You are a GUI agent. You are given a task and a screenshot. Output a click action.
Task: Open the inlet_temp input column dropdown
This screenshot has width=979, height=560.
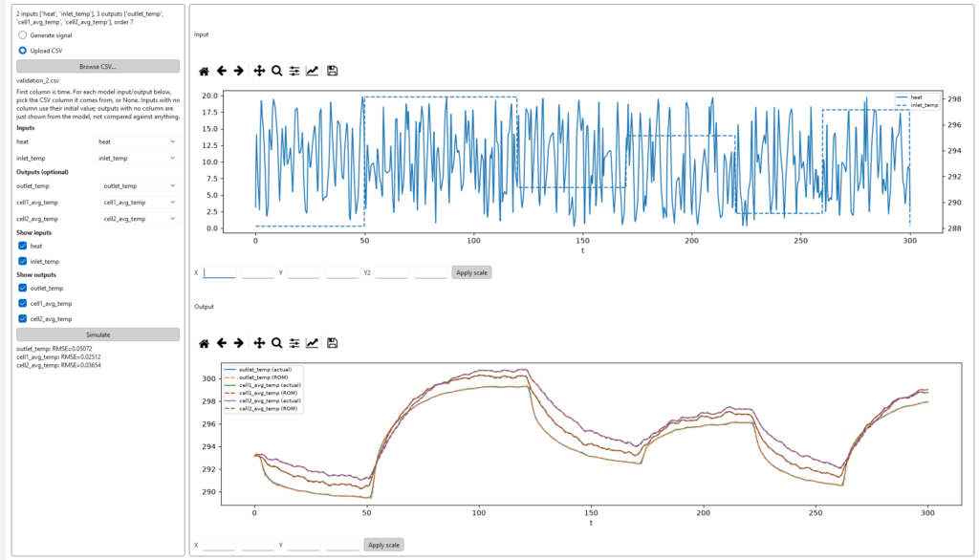click(x=137, y=158)
